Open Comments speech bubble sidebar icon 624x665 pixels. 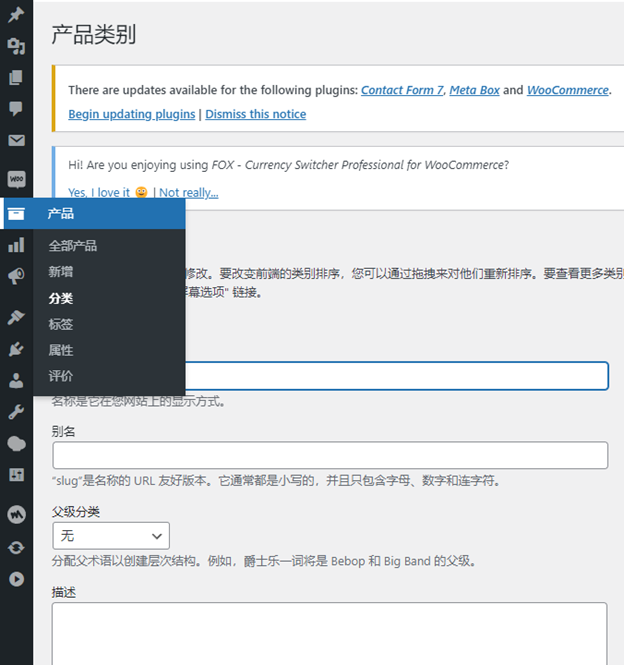tap(16, 109)
